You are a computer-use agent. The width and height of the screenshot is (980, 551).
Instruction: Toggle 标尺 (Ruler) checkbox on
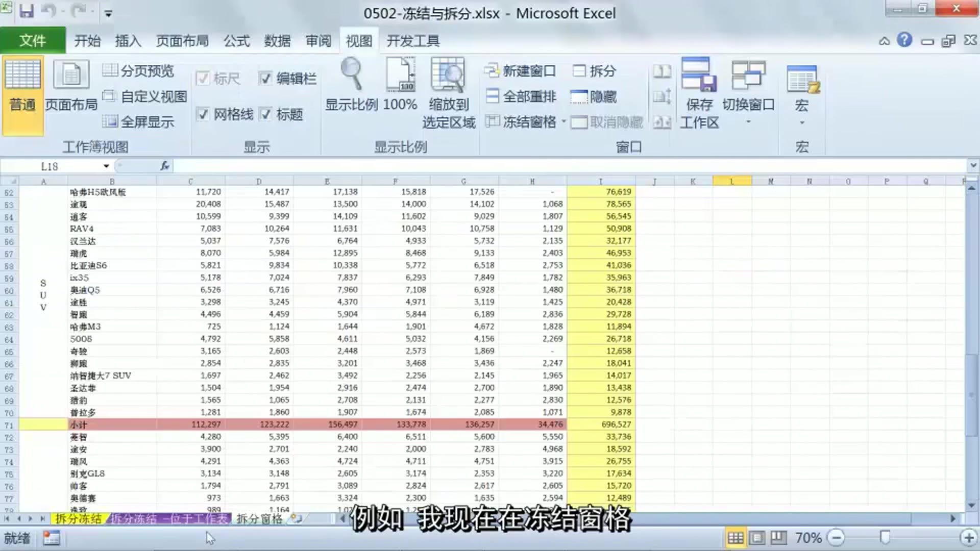point(202,78)
